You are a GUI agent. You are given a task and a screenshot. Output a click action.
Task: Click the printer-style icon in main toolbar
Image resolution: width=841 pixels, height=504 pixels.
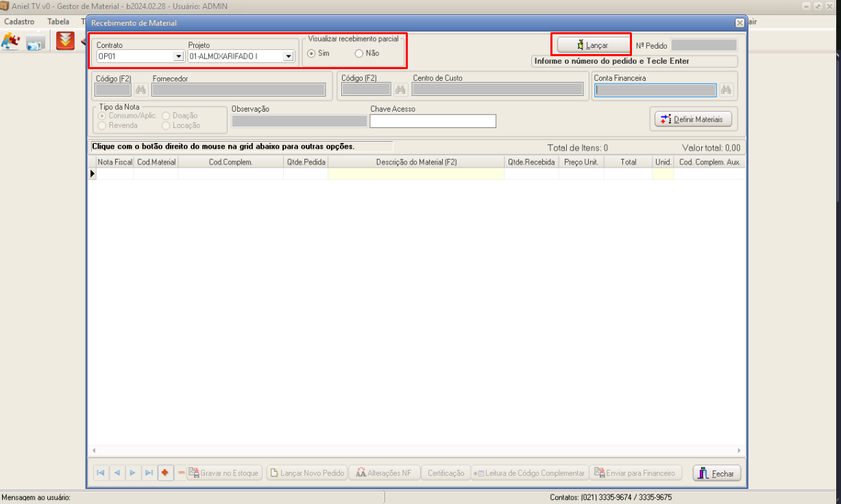36,42
